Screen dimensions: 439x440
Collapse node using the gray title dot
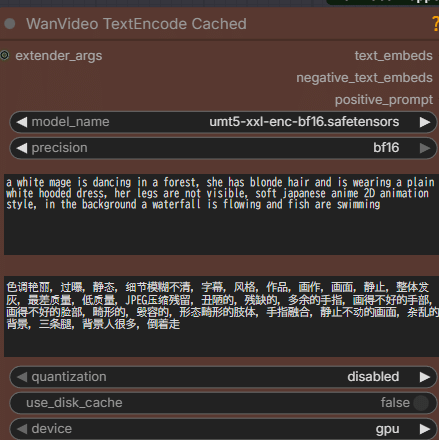[10, 24]
